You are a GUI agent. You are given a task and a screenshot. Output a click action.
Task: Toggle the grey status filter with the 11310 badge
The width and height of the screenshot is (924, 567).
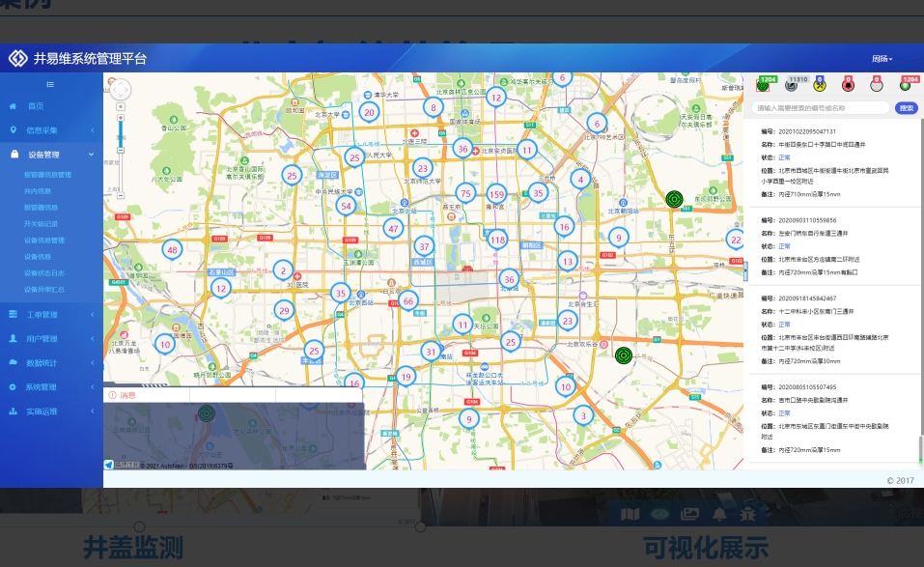(x=792, y=84)
